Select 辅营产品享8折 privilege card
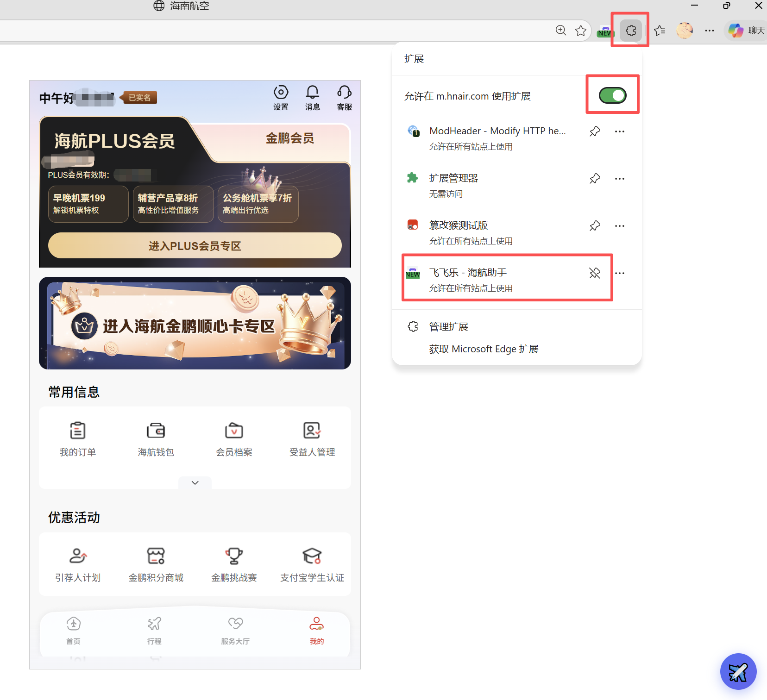767x700 pixels. pos(173,204)
